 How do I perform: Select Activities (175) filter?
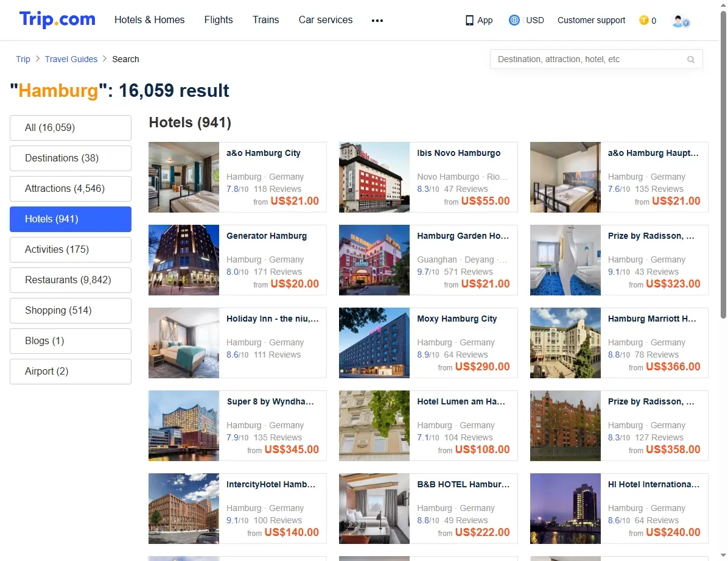click(71, 250)
